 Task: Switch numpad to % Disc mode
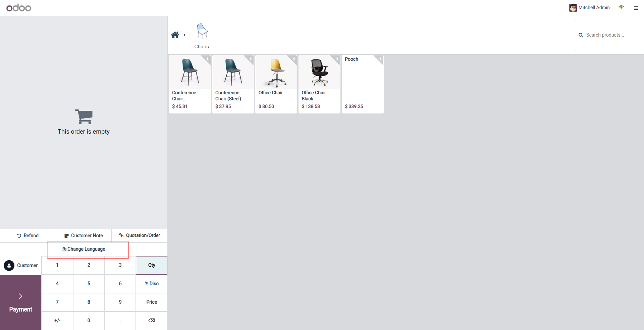[152, 284]
